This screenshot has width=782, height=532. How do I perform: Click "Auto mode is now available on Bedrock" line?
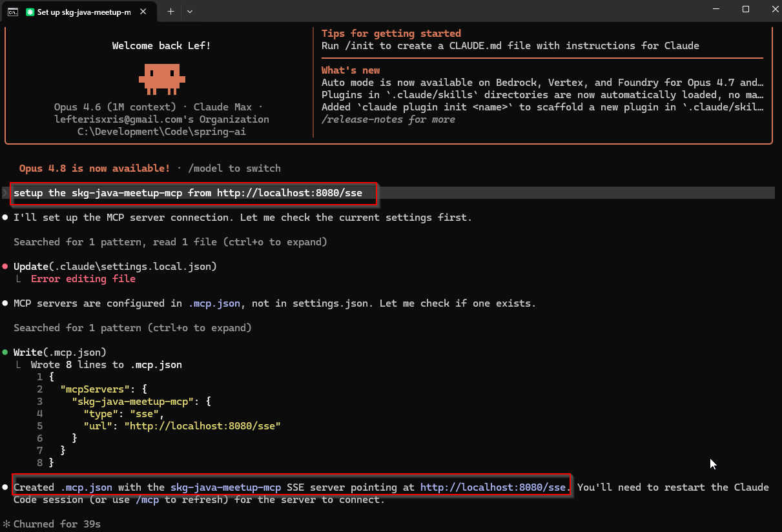tap(543, 83)
